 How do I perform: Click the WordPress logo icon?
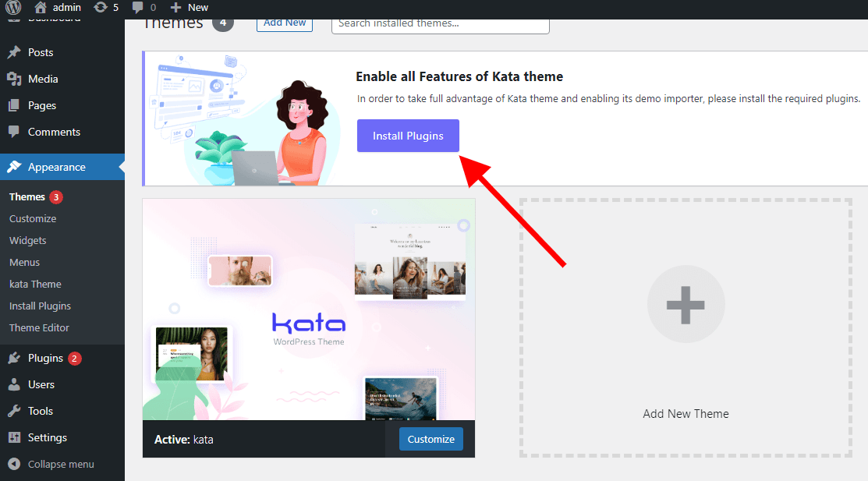13,7
